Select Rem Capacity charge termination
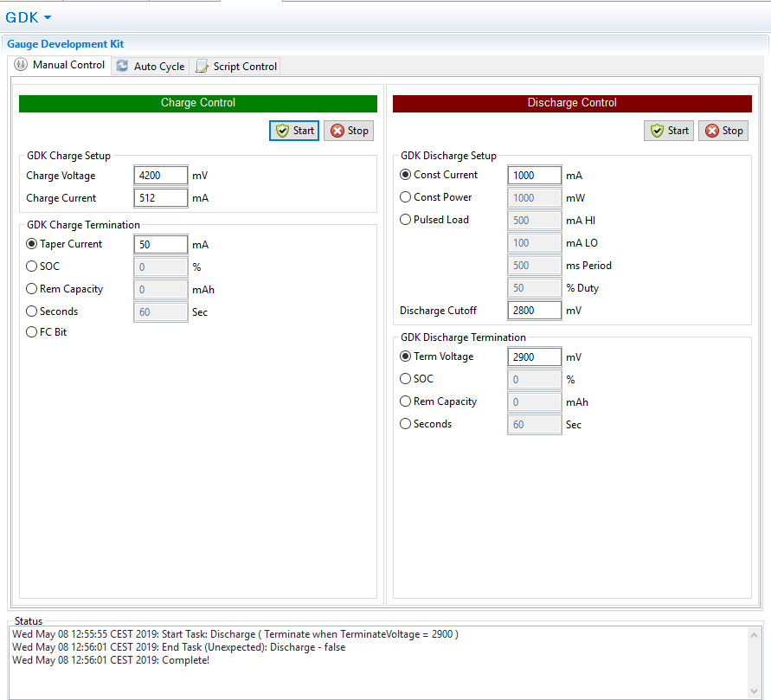Image resolution: width=771 pixels, height=700 pixels. (x=64, y=289)
